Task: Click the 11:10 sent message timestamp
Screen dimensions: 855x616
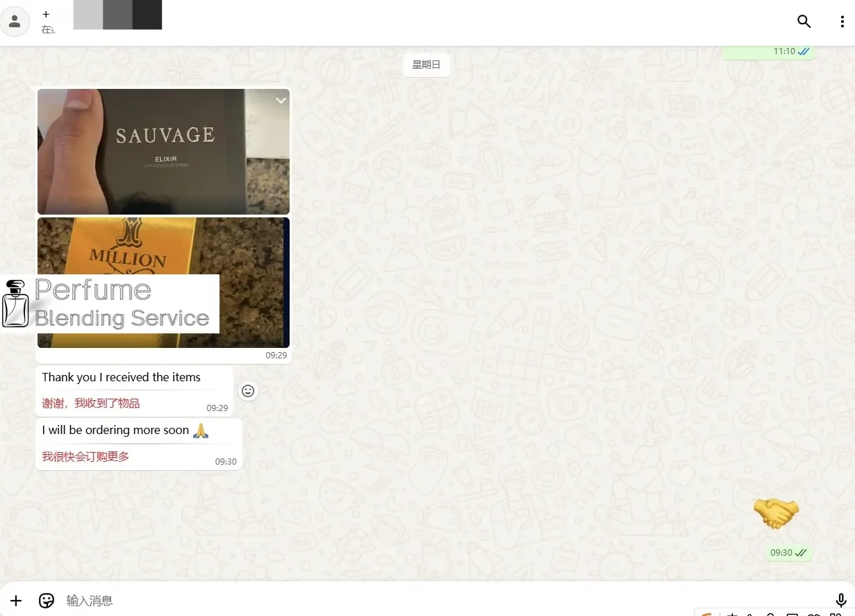Action: pos(784,51)
